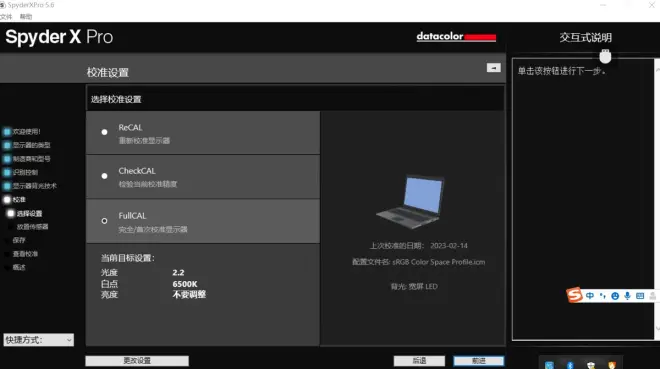The width and height of the screenshot is (660, 369).
Task: Click the help text 单击该按钮进行下一步
Action: coord(562,71)
